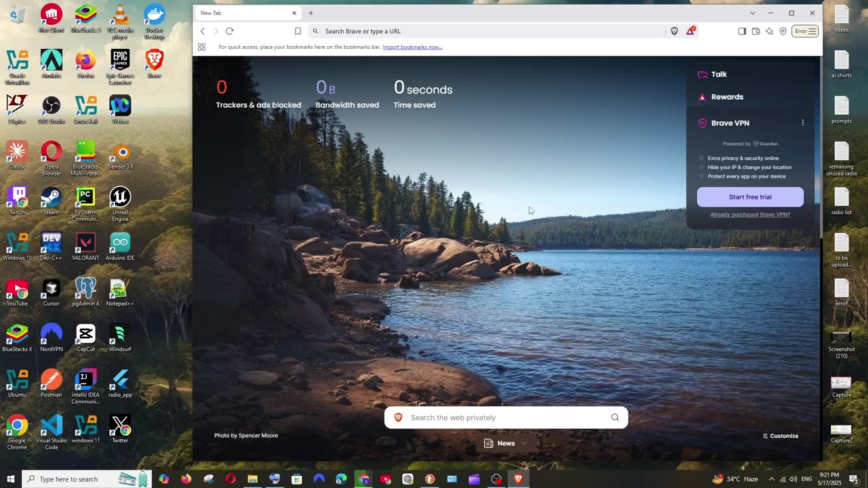The width and height of the screenshot is (868, 488).
Task: Select OBS Studio desktop icon
Action: (51, 109)
